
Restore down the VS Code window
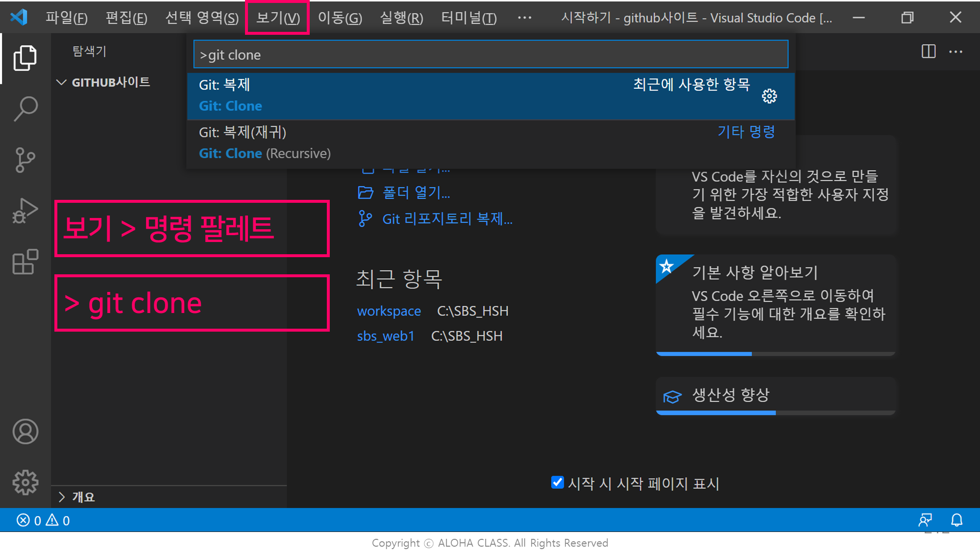click(907, 18)
